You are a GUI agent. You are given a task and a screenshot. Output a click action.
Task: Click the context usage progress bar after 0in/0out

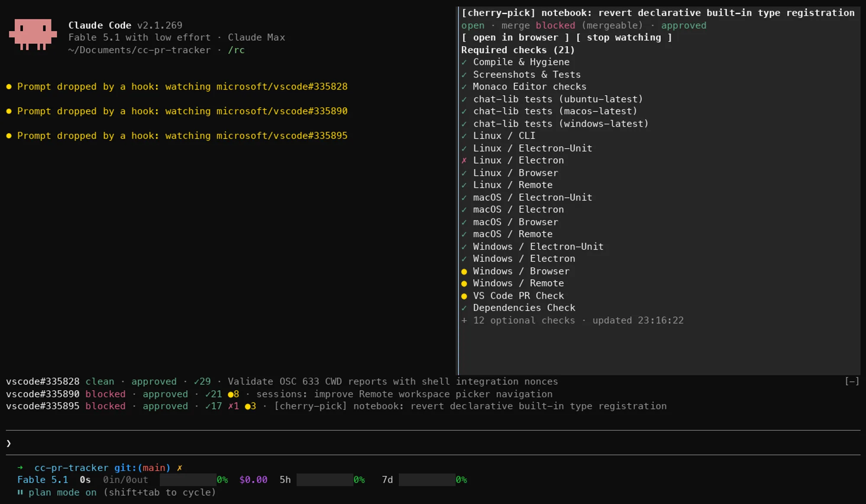tap(188, 480)
